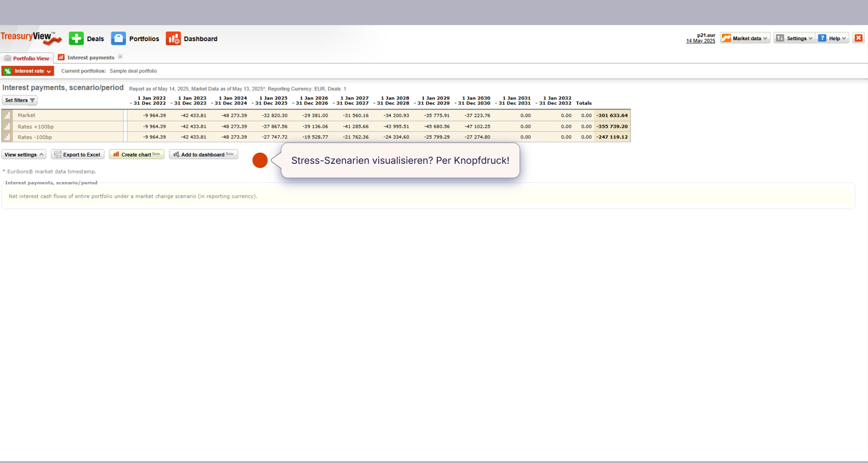
Task: Click the chart icon beside Rates +100bp
Action: pyautogui.click(x=7, y=127)
